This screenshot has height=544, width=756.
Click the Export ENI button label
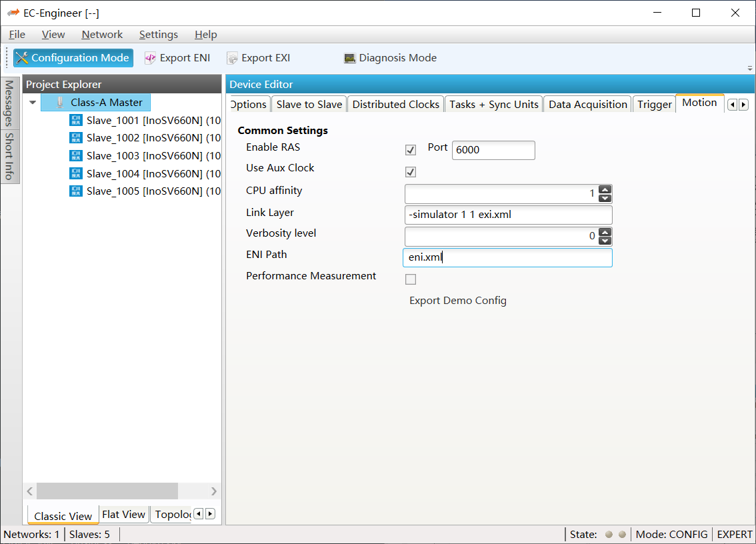185,58
